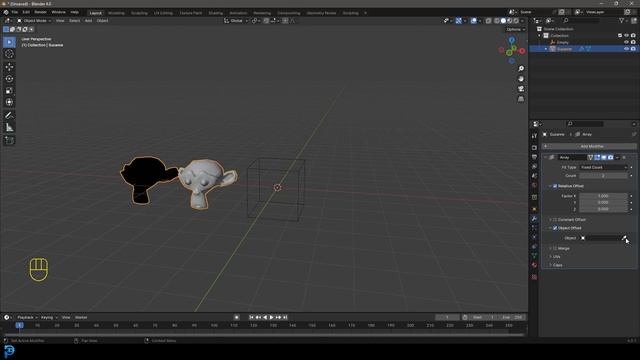
Task: Click the timeline play button
Action: point(271,318)
